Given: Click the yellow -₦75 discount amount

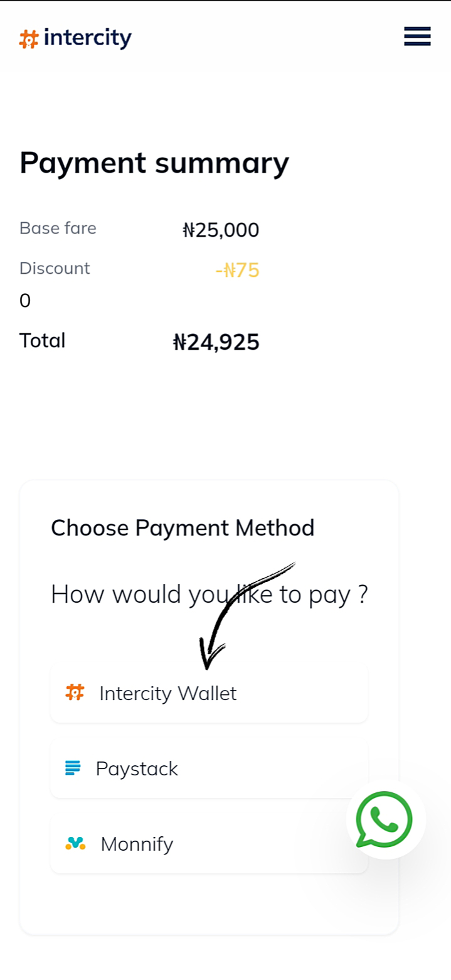Looking at the screenshot, I should [237, 270].
